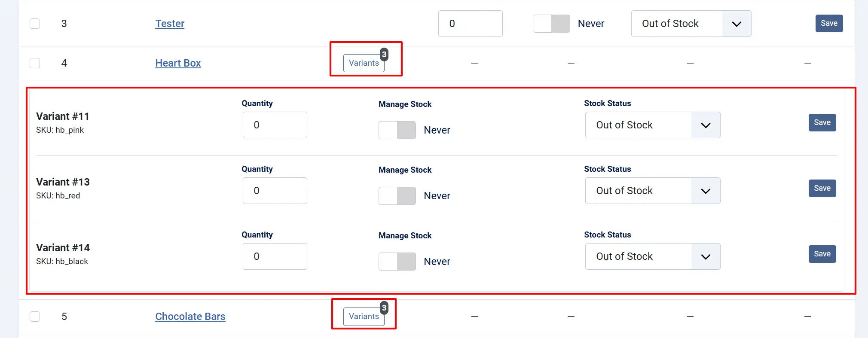
Task: Save changes for Variant #11 hb_pink
Action: [822, 122]
